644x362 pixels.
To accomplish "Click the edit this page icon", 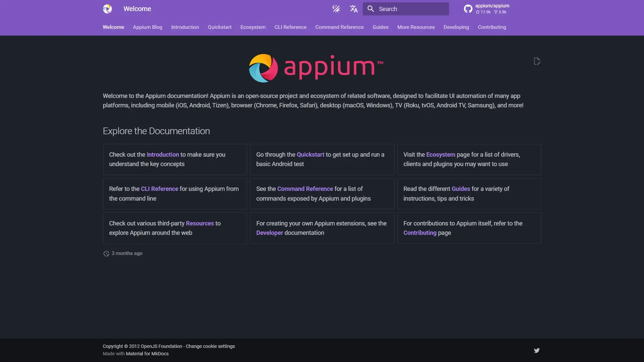I will pos(537,61).
